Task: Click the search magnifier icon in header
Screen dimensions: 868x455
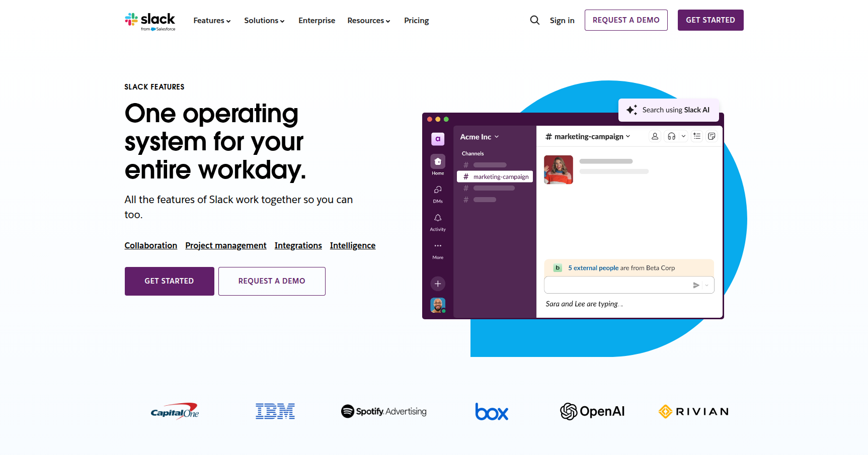Action: coord(534,20)
